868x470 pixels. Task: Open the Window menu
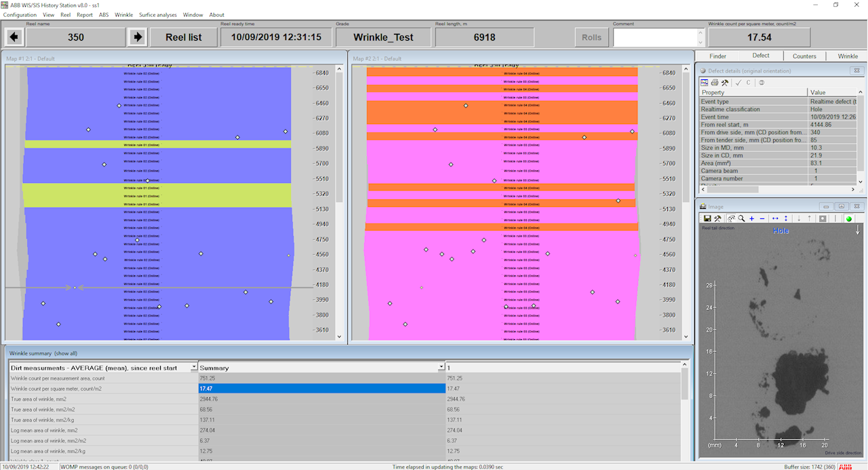coord(193,14)
